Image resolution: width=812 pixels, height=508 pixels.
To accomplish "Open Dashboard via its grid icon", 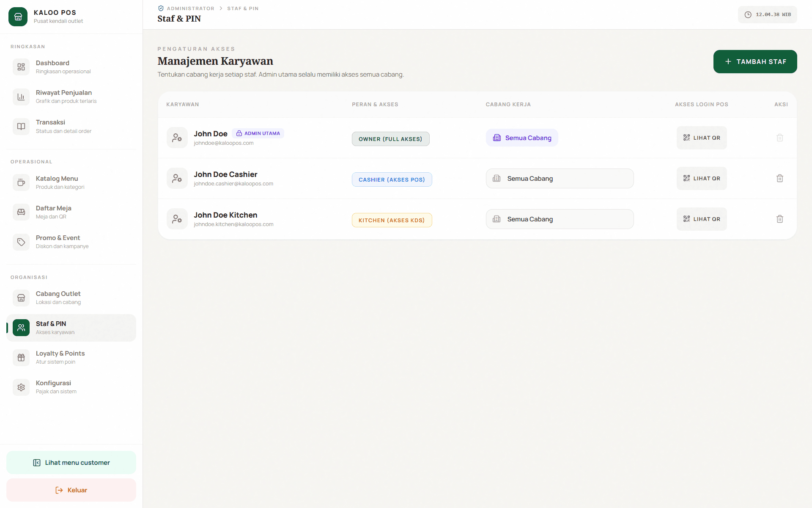I will pos(21,67).
